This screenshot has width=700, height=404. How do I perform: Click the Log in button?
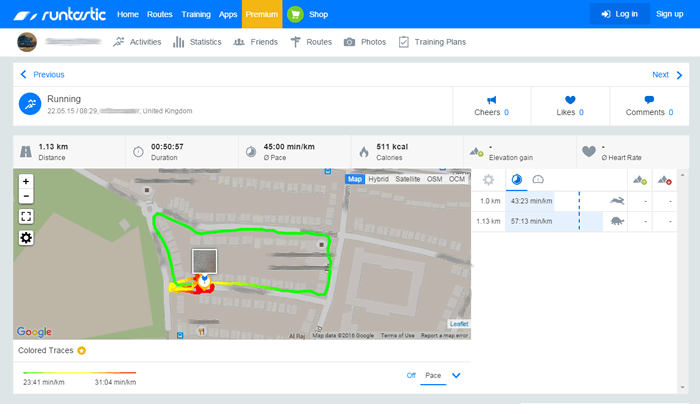pyautogui.click(x=618, y=14)
